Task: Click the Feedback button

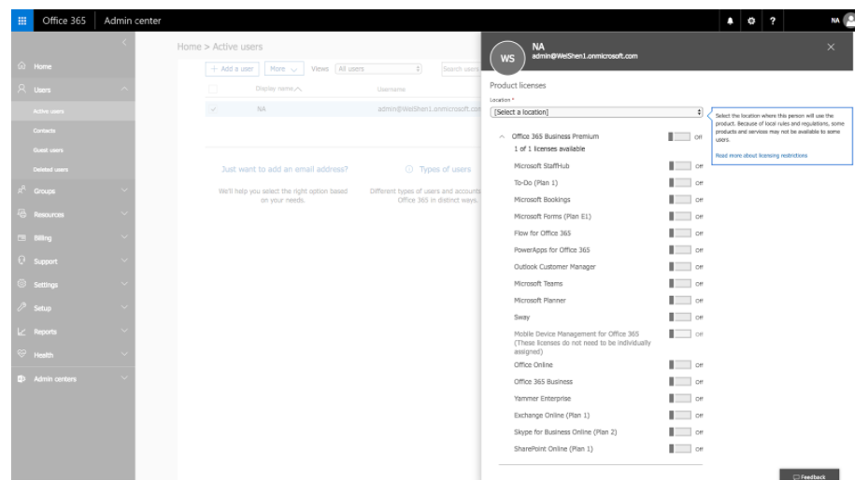Action: (809, 475)
